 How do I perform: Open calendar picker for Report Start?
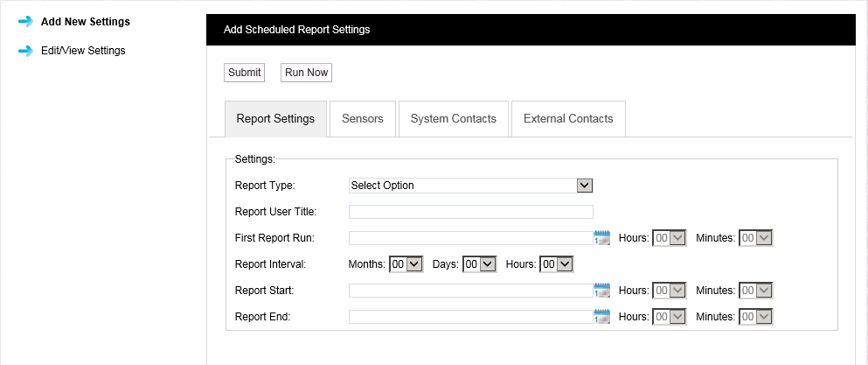(x=601, y=291)
